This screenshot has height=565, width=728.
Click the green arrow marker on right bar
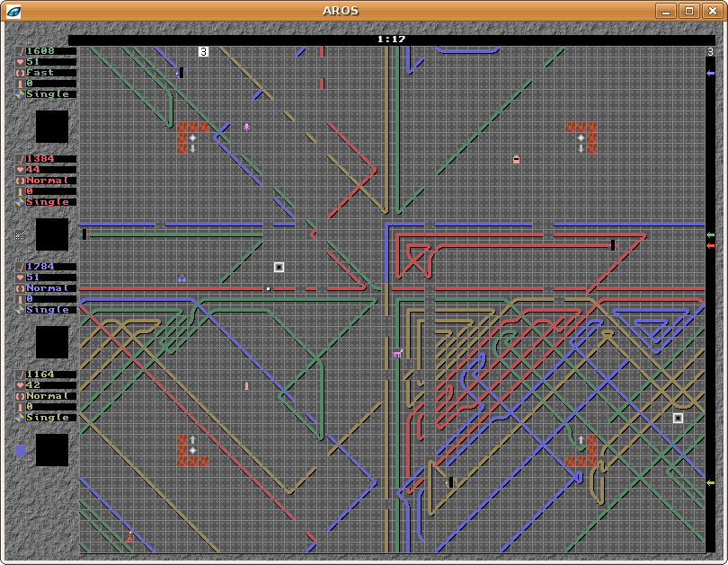click(710, 235)
